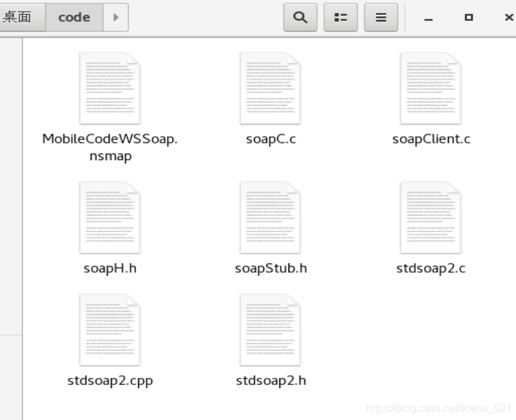
Task: Close the file manager window
Action: [x=509, y=17]
